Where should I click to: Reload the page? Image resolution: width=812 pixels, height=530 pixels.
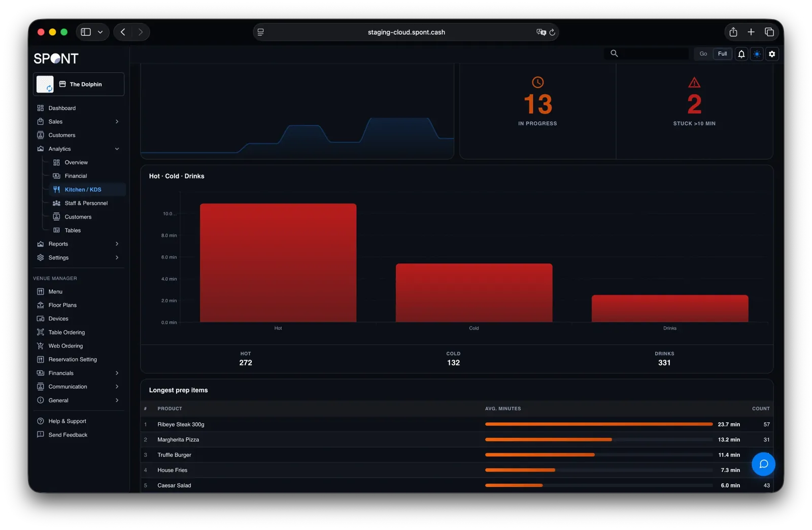pyautogui.click(x=552, y=32)
